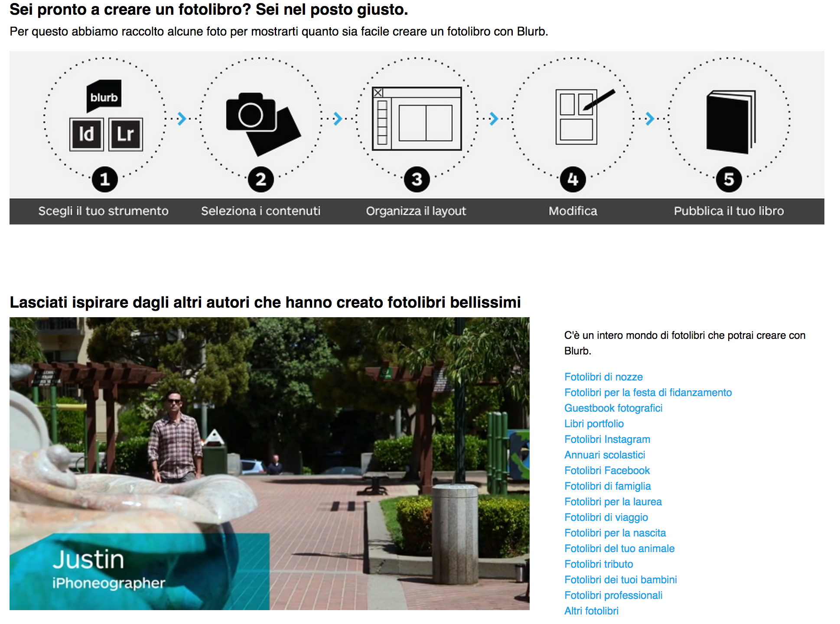Open 'Fotolibri di viaggio'
The image size is (840, 624).
pos(606,517)
